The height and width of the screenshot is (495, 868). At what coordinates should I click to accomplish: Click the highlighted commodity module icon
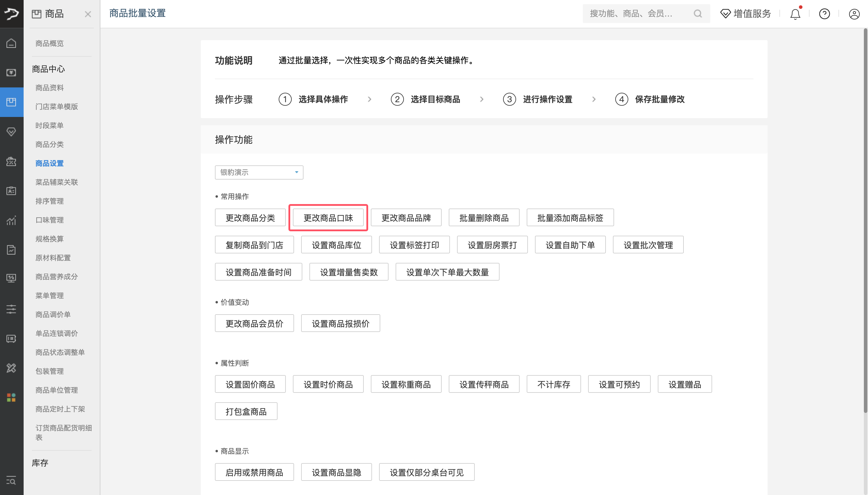click(x=11, y=102)
